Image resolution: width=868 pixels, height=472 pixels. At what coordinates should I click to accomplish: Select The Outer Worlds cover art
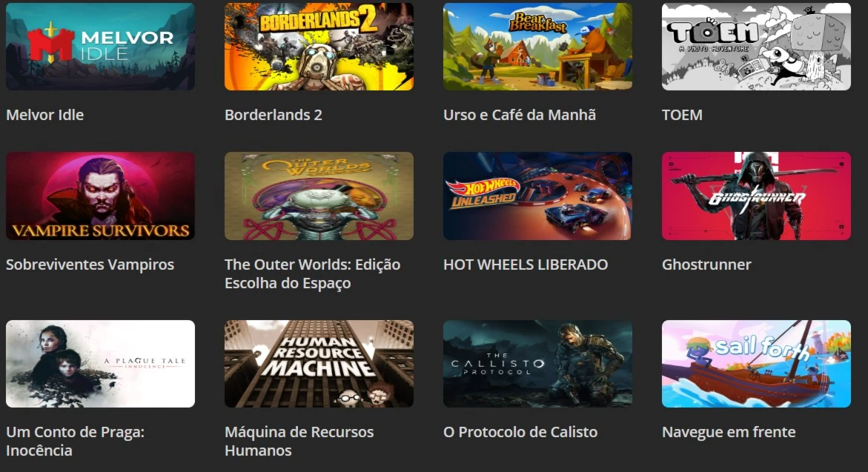pos(319,196)
